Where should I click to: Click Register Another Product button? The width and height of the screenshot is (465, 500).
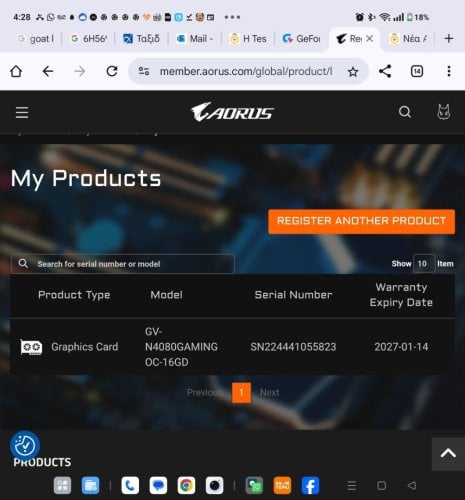(361, 221)
